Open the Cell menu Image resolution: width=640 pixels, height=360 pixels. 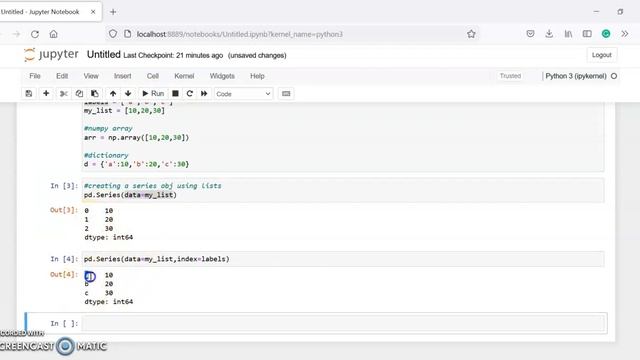coord(153,76)
